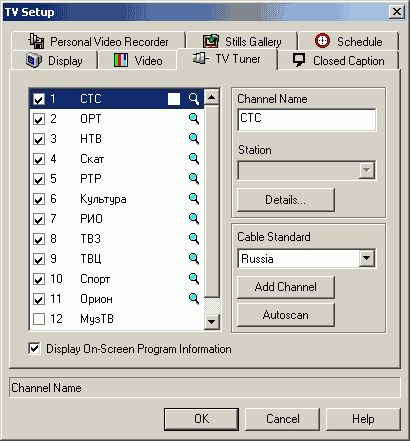Select channel row ТВЦ
The height and width of the screenshot is (441, 410).
[x=117, y=259]
